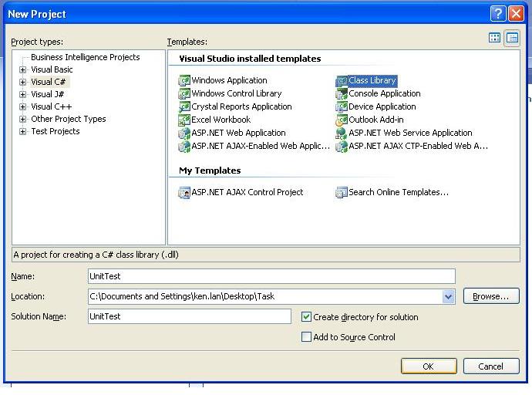Select the Windows Application template icon

[x=184, y=80]
